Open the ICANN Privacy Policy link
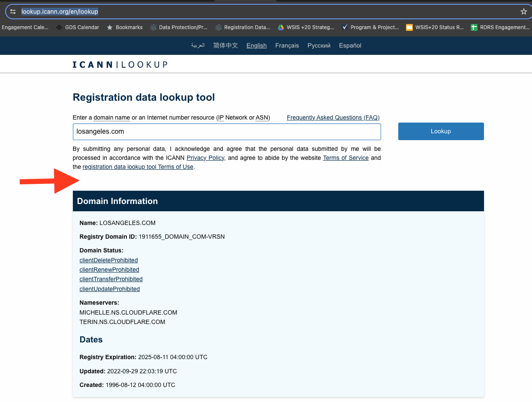The image size is (532, 402). pyautogui.click(x=205, y=158)
